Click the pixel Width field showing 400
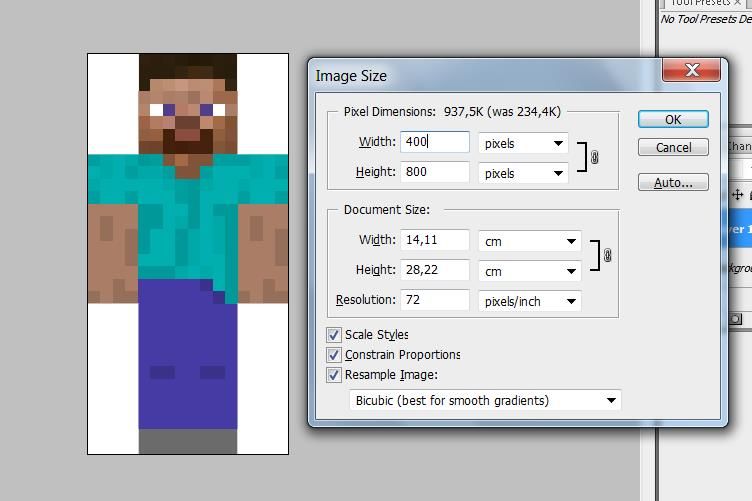 pyautogui.click(x=435, y=142)
